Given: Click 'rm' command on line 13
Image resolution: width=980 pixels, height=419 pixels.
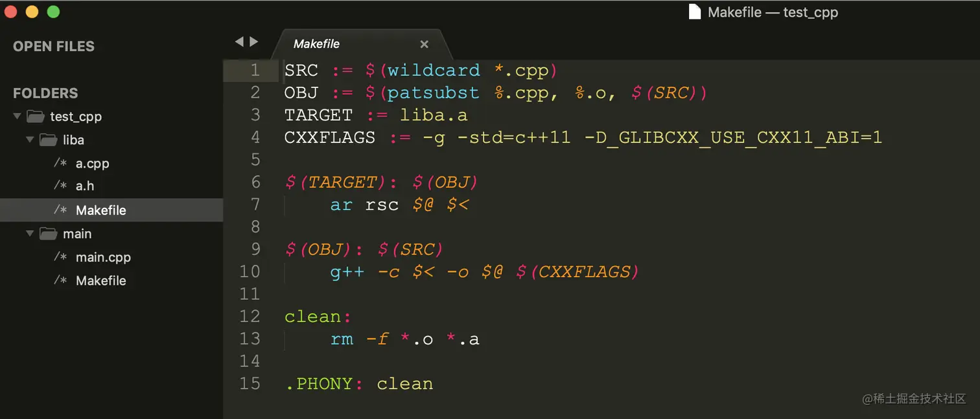Looking at the screenshot, I should (x=342, y=339).
